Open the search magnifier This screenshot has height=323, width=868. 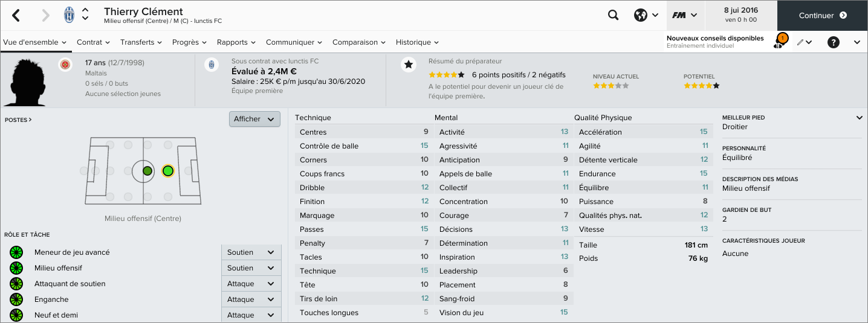[613, 16]
